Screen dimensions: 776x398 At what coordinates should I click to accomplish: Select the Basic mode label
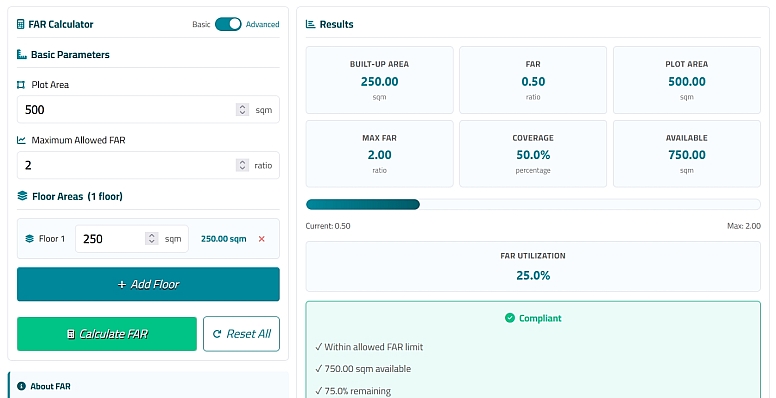pyautogui.click(x=201, y=24)
